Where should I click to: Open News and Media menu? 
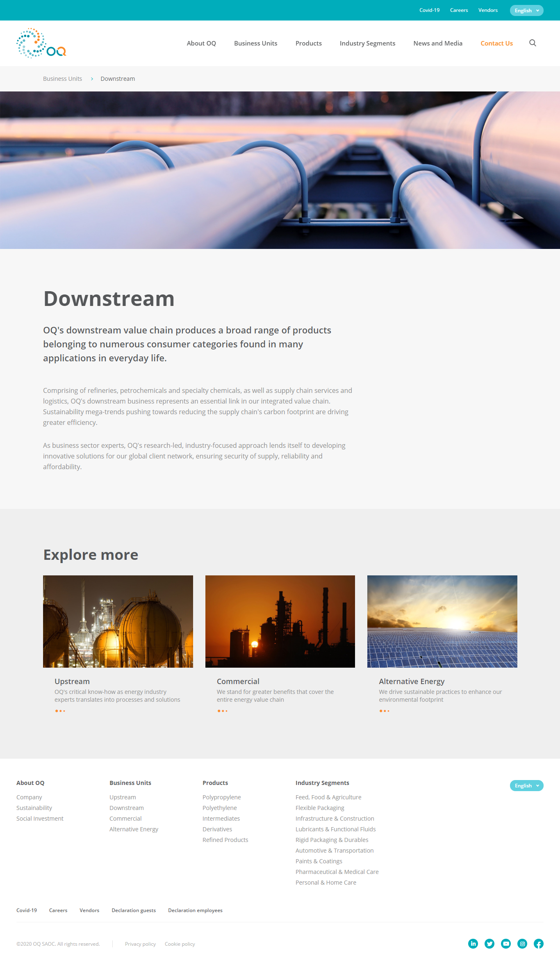(x=438, y=43)
